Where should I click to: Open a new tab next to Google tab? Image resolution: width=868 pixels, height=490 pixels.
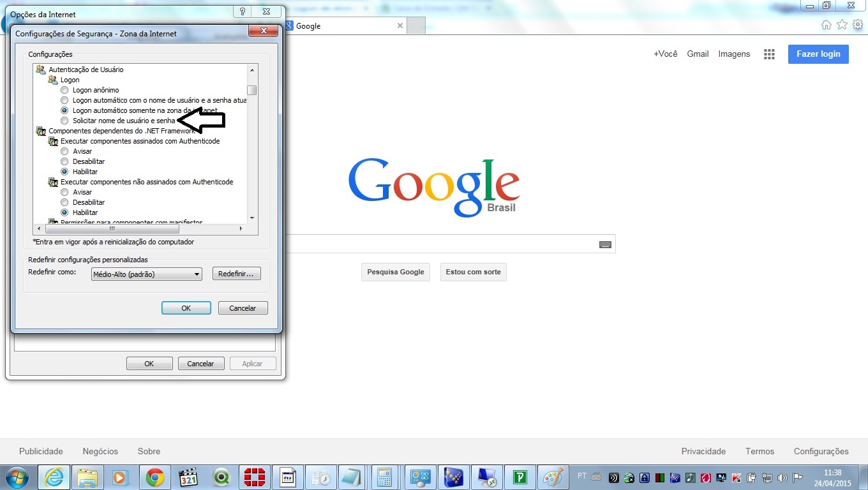point(416,26)
